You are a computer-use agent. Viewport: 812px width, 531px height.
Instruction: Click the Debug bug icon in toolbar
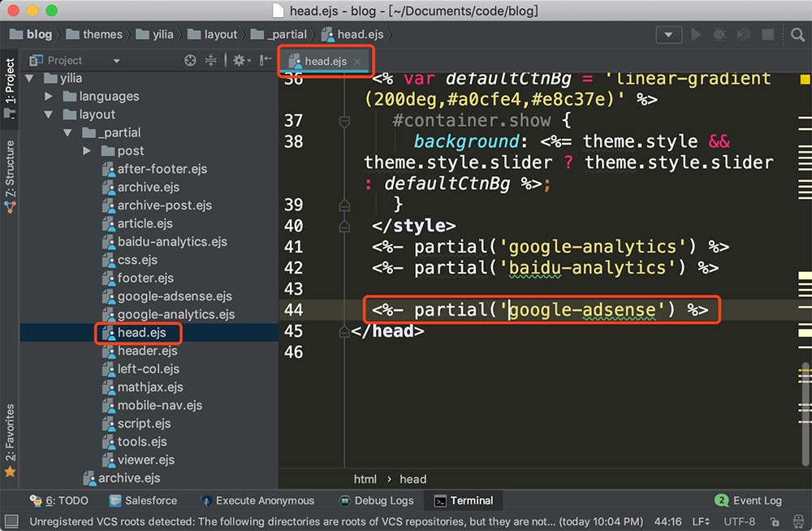[719, 35]
